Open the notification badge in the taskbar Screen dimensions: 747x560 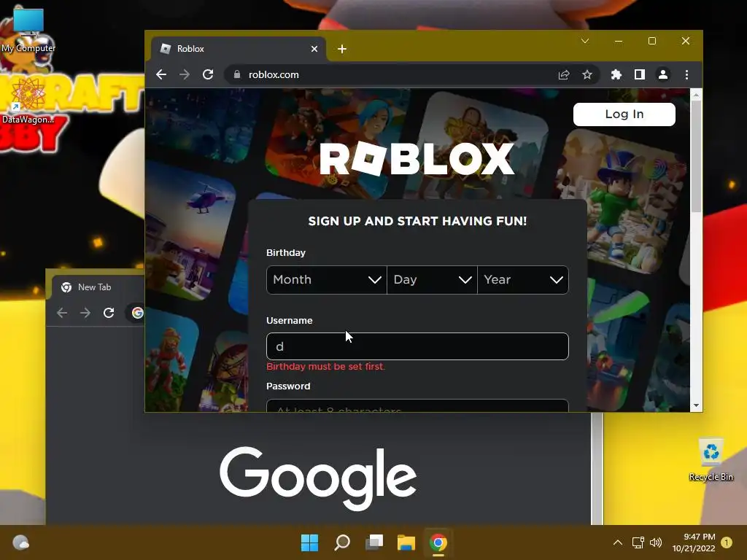[726, 542]
